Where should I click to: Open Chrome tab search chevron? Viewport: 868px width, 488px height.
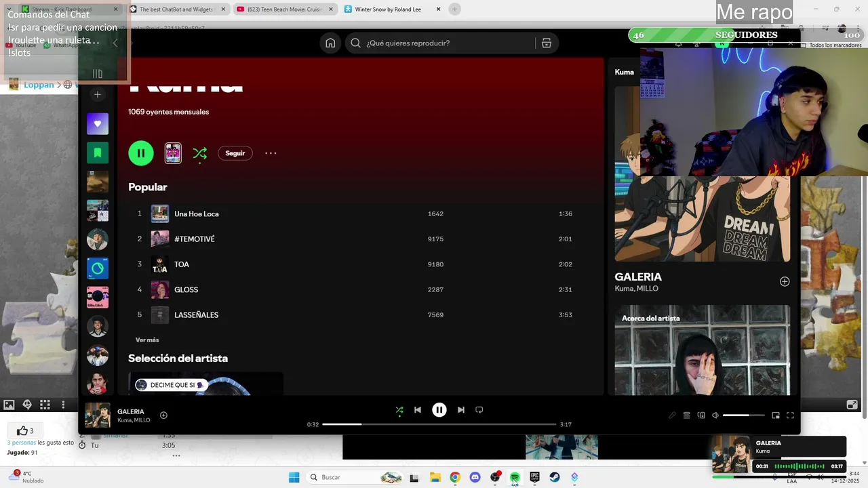coord(9,9)
